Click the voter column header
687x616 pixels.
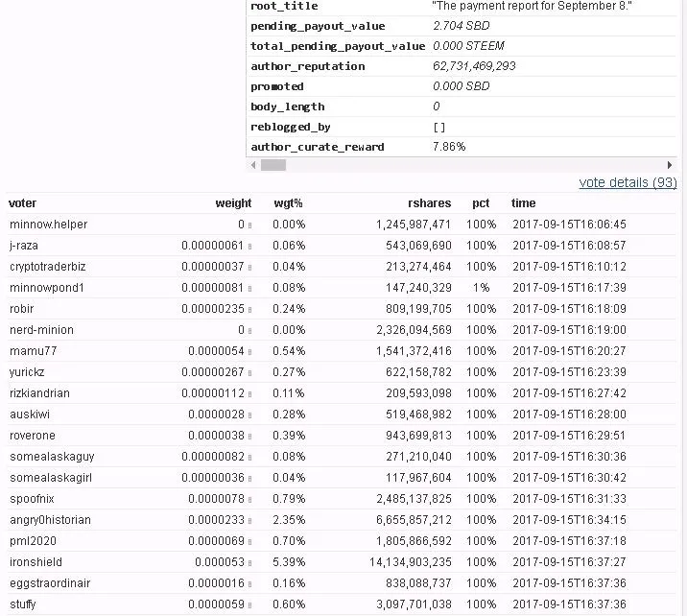pos(22,203)
